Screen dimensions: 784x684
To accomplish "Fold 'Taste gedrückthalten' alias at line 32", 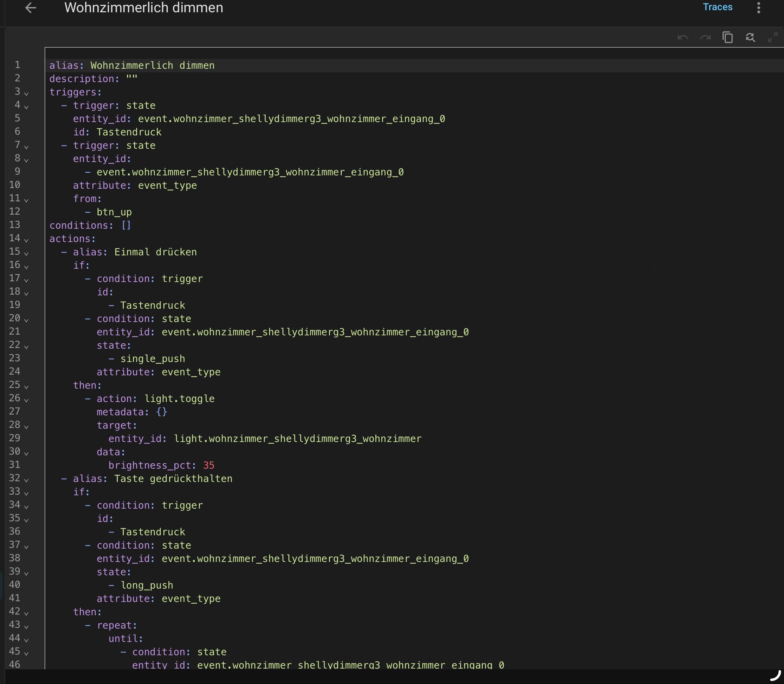I will [26, 480].
